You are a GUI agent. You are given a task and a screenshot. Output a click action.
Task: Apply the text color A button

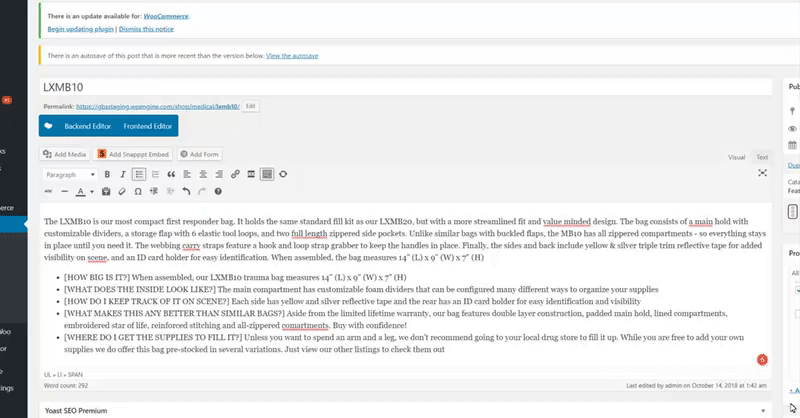click(x=81, y=191)
